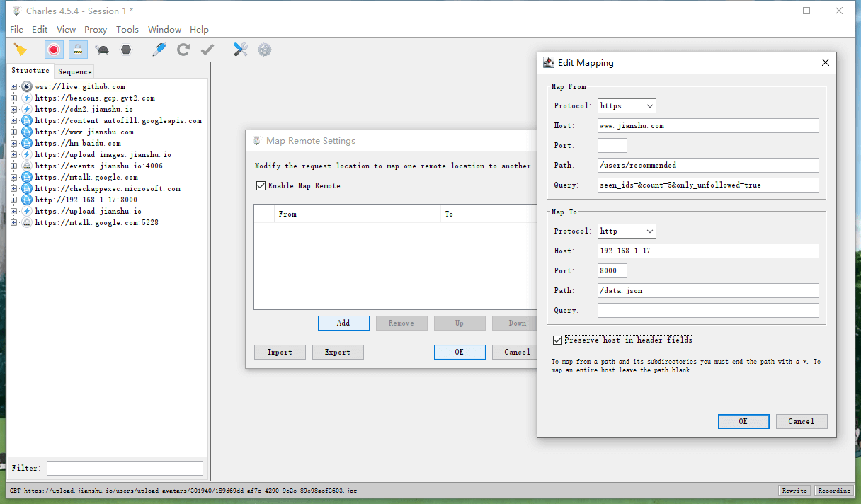The height and width of the screenshot is (504, 861).
Task: Expand the mtalk.google.com:5228 node
Action: click(x=14, y=222)
